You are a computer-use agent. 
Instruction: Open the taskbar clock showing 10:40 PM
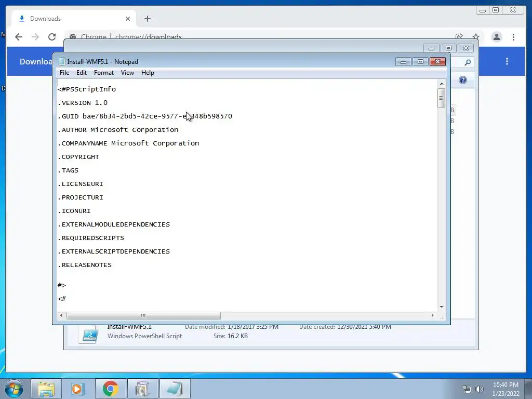coord(506,389)
